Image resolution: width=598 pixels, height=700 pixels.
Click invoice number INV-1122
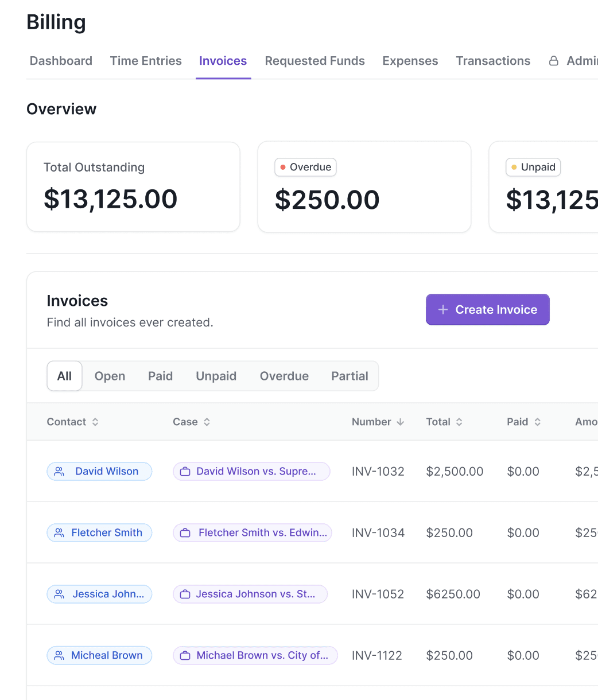[377, 656]
